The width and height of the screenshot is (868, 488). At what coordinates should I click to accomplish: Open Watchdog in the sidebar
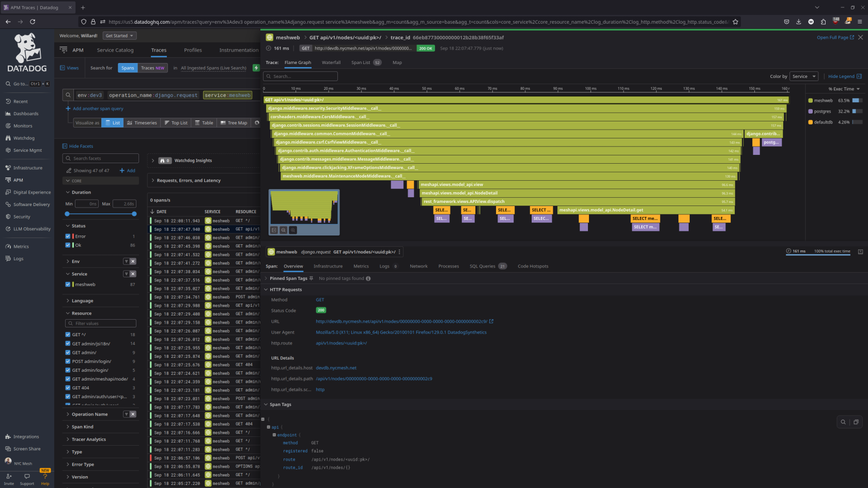tap(20, 138)
